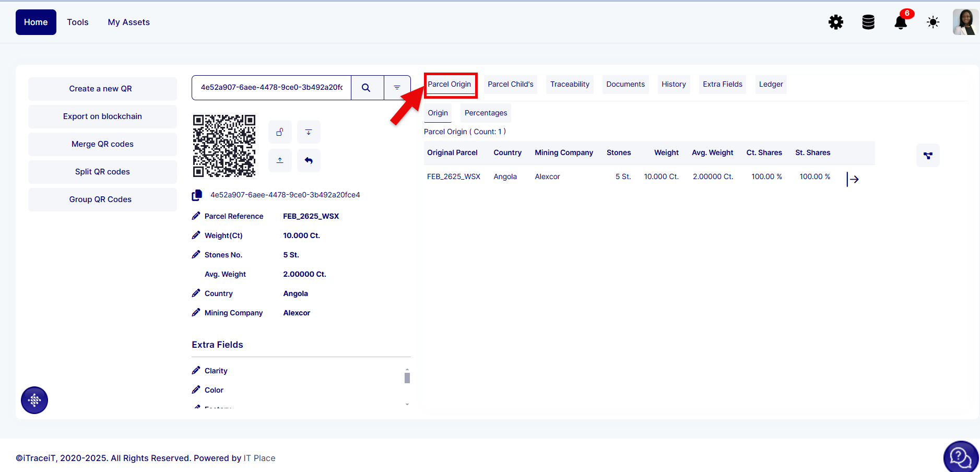The image size is (980, 472).
Task: Select the Ledger tab
Action: (x=770, y=85)
